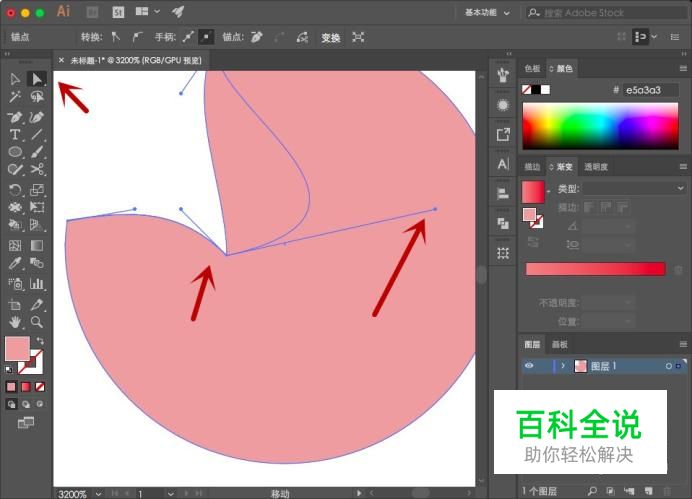
Task: Locate object in layers button
Action: (x=592, y=491)
